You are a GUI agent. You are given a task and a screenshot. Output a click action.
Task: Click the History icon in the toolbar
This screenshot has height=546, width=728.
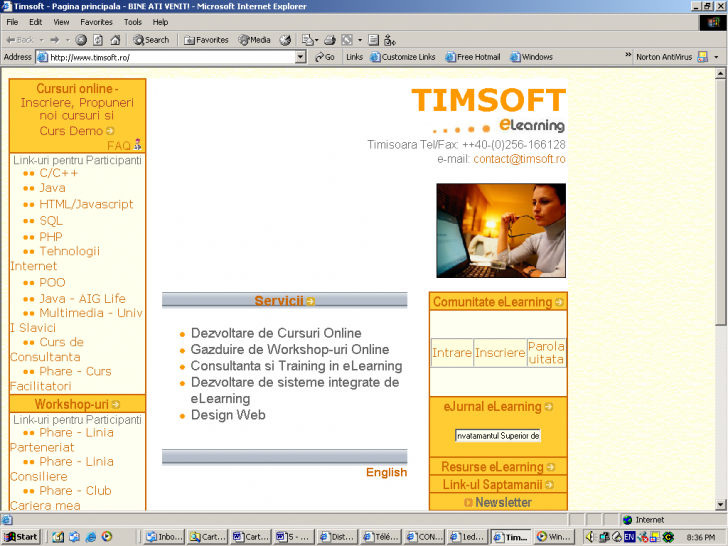click(x=285, y=40)
